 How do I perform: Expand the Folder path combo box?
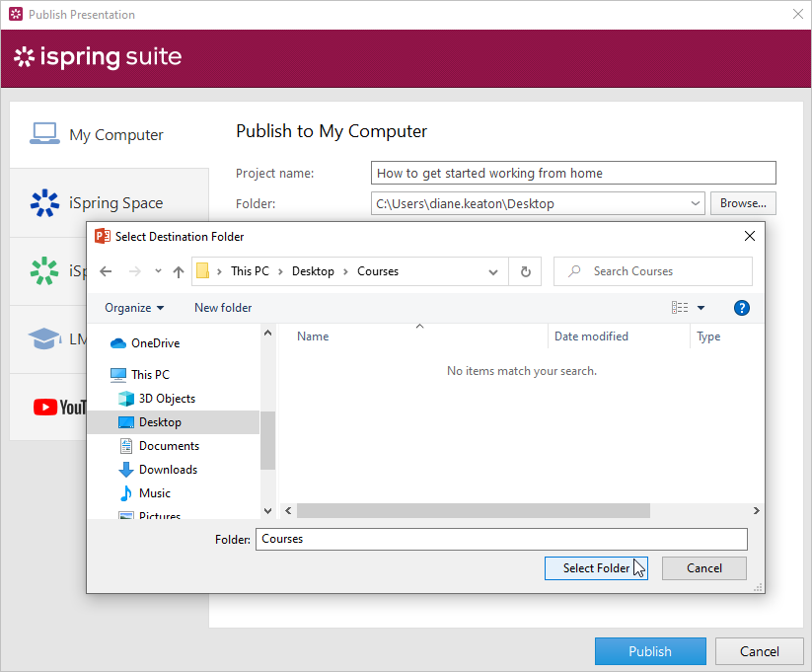pos(696,203)
